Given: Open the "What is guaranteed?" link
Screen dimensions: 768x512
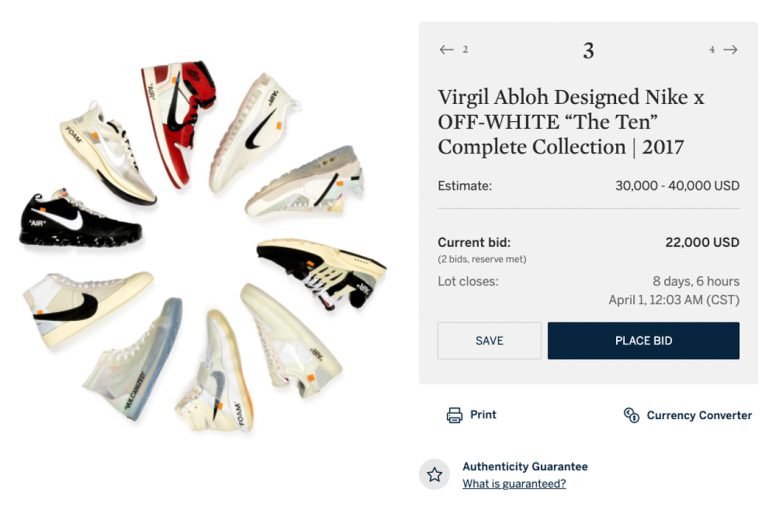Looking at the screenshot, I should tap(514, 484).
